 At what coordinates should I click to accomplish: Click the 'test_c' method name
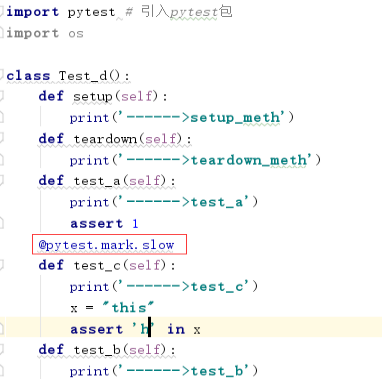(x=97, y=266)
